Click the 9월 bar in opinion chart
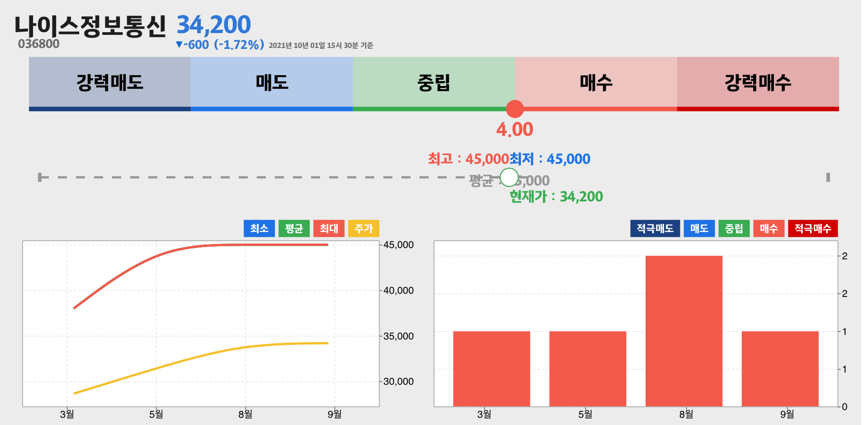 780,369
